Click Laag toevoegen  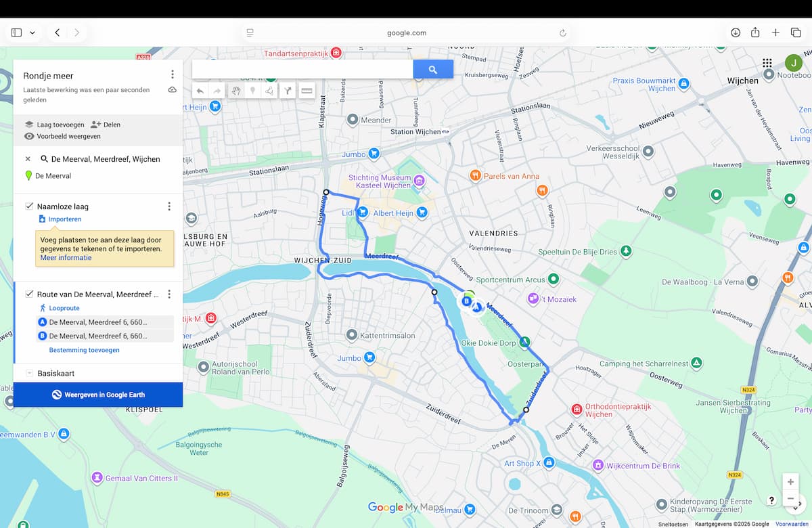pyautogui.click(x=54, y=125)
